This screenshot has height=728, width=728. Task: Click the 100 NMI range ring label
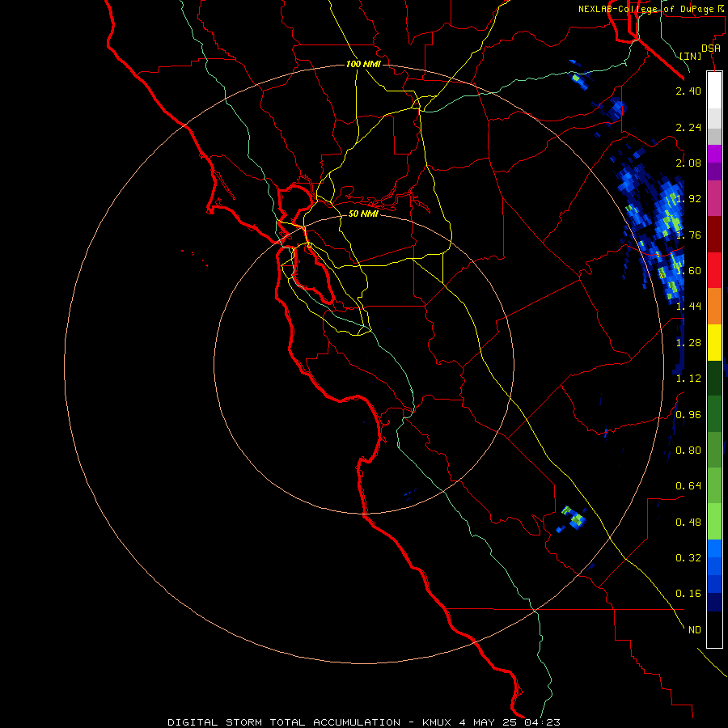pyautogui.click(x=363, y=64)
